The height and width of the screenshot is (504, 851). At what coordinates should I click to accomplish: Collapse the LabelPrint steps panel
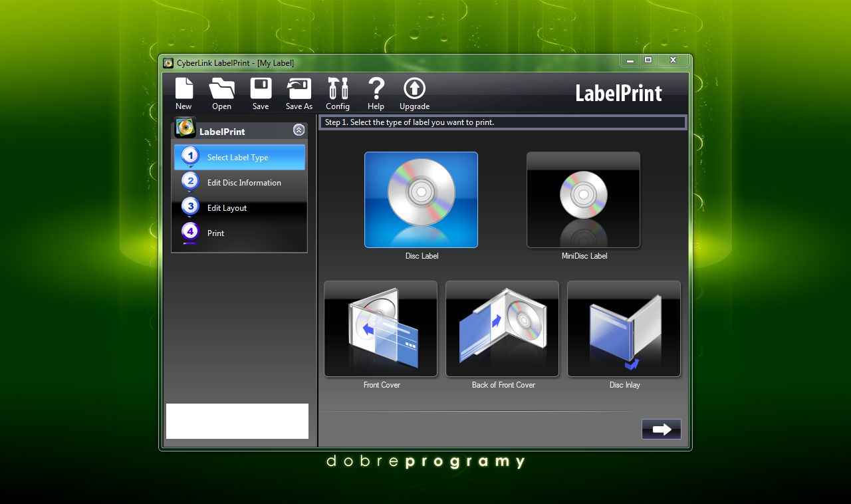tap(299, 130)
